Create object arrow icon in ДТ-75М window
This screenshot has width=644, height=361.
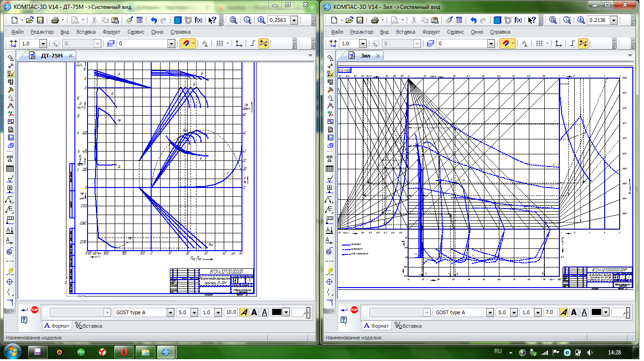(23, 309)
